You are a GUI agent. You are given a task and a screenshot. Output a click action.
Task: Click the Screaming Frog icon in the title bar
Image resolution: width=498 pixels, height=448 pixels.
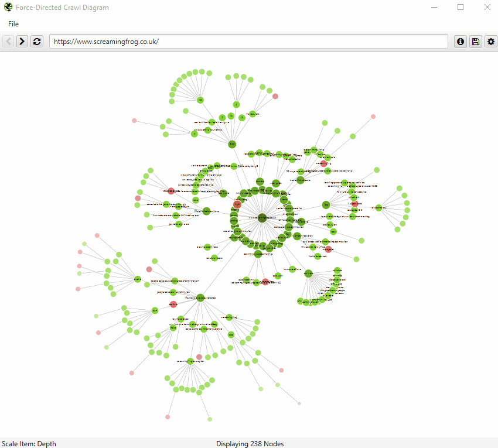point(8,7)
